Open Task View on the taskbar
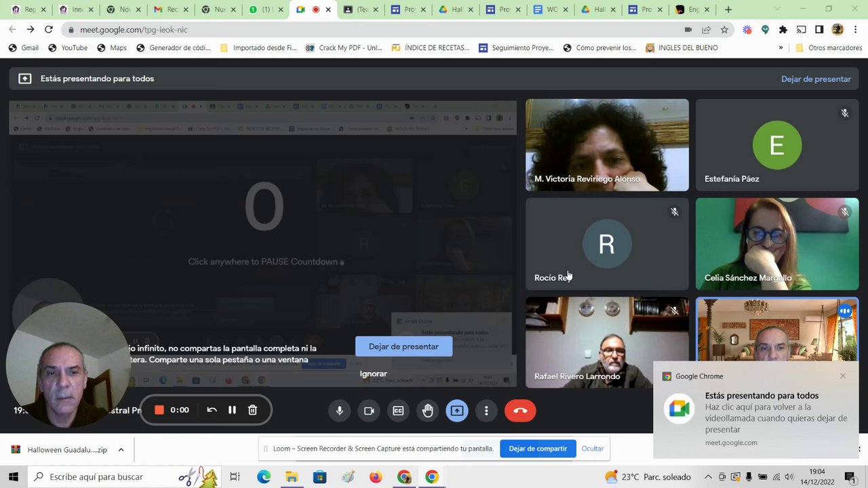This screenshot has height=488, width=868. point(235,477)
